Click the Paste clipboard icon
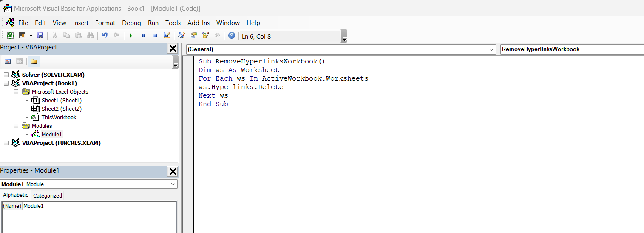The width and height of the screenshot is (644, 233). [x=78, y=36]
